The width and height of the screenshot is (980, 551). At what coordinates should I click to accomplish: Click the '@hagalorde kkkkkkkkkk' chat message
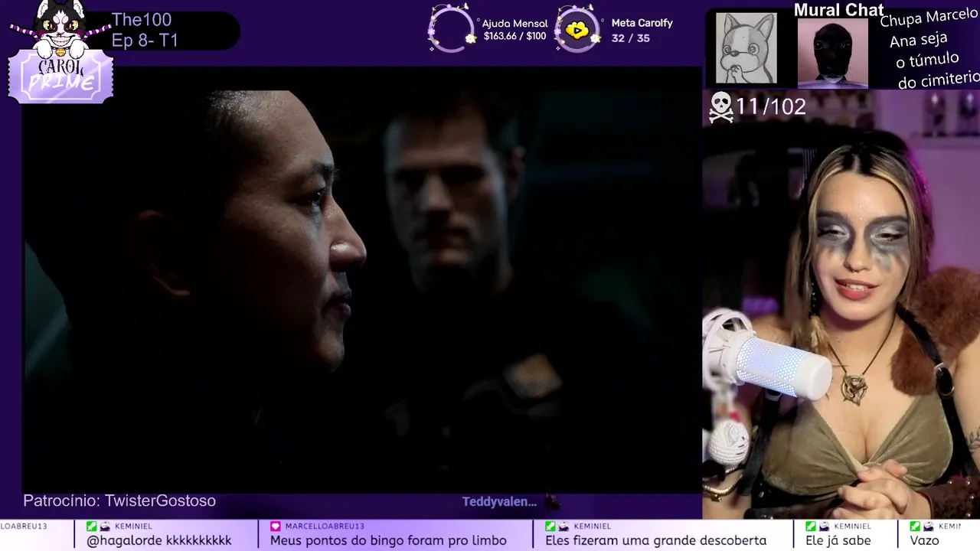point(159,540)
